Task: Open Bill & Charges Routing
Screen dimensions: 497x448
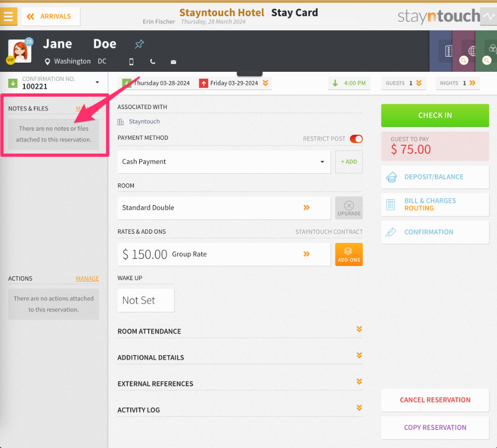Action: pyautogui.click(x=435, y=205)
